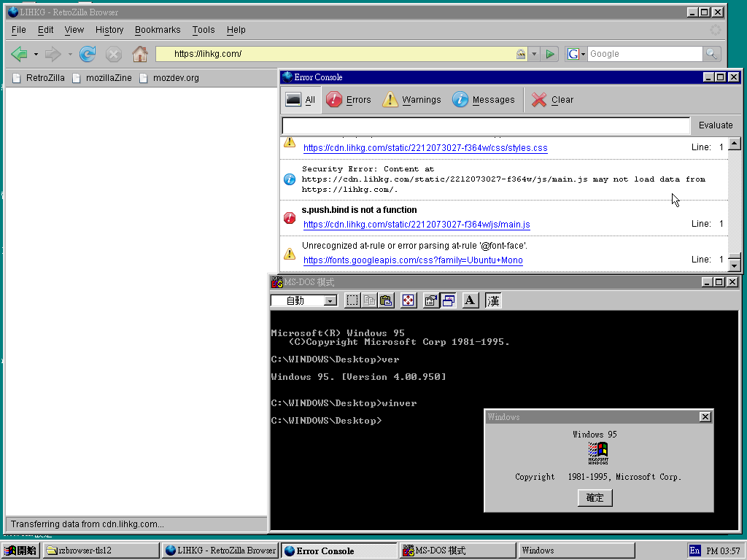Filter Error Console to Messages
The height and width of the screenshot is (560, 747).
point(483,99)
